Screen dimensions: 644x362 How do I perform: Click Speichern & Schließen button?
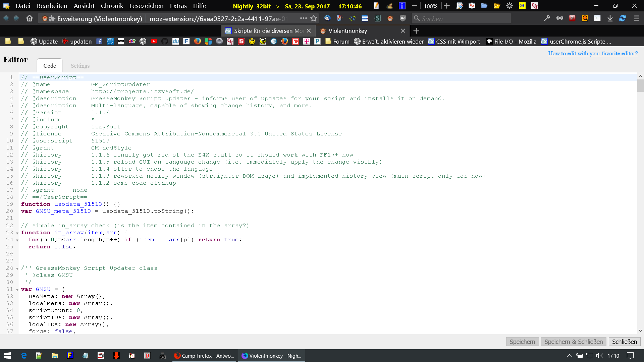(573, 342)
